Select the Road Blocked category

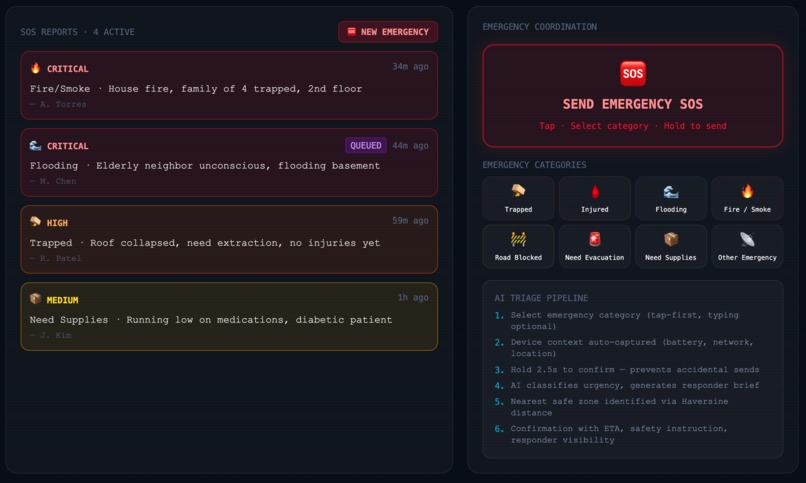point(518,247)
